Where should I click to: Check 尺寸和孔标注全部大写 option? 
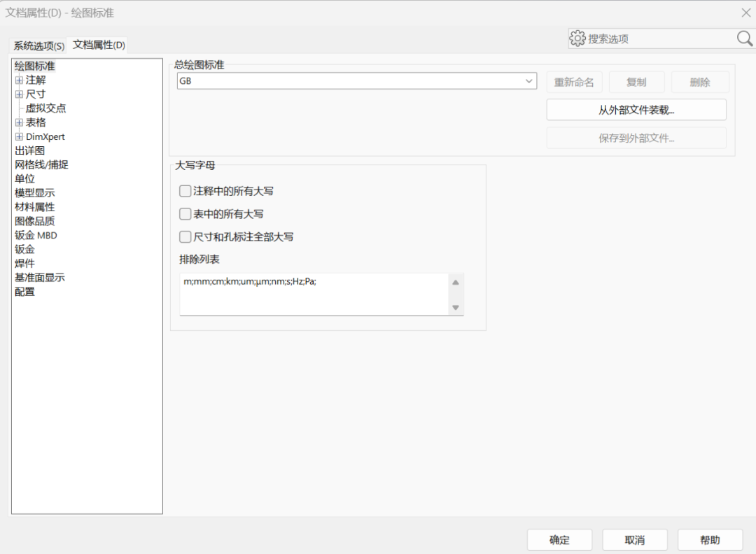[185, 237]
